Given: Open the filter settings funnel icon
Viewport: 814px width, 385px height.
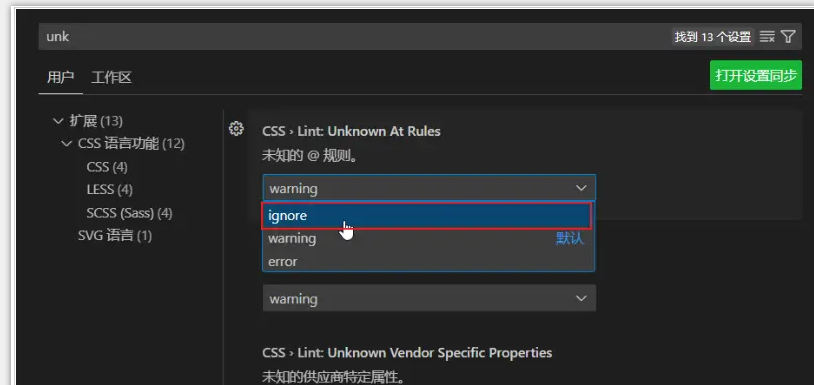Looking at the screenshot, I should tap(788, 37).
